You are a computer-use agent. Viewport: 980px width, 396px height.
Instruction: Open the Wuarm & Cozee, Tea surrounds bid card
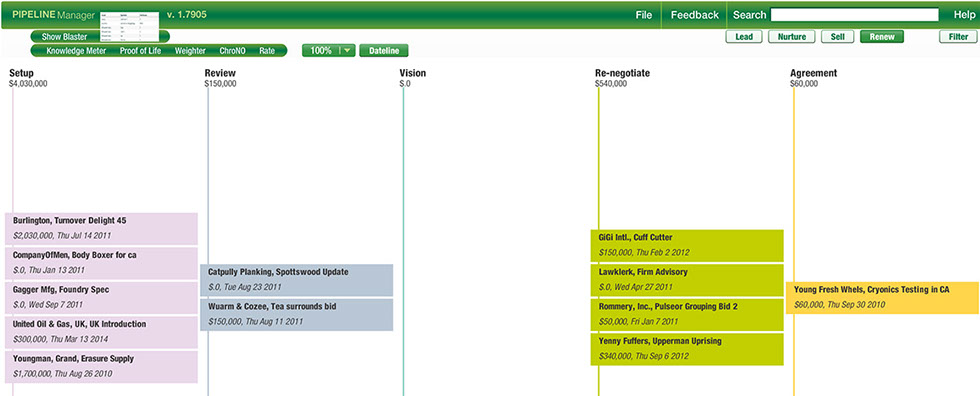[x=296, y=315]
